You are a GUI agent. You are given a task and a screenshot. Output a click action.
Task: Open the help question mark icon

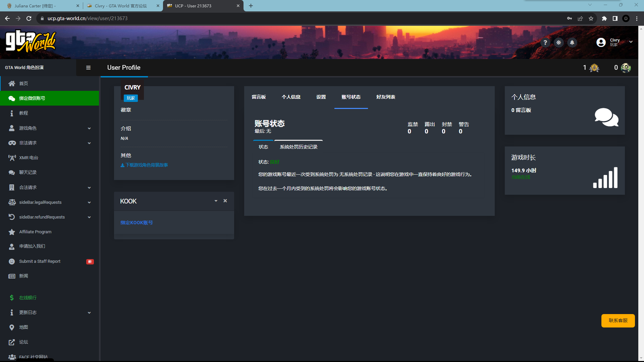545,43
